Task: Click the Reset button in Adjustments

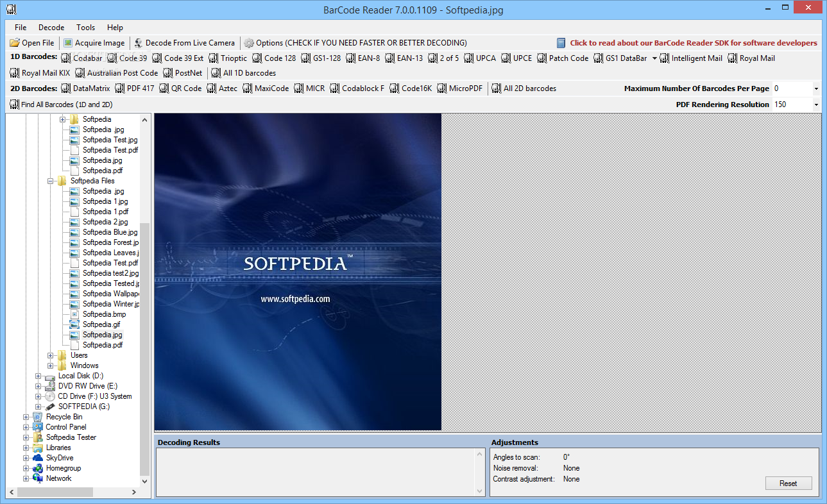Action: pos(789,483)
